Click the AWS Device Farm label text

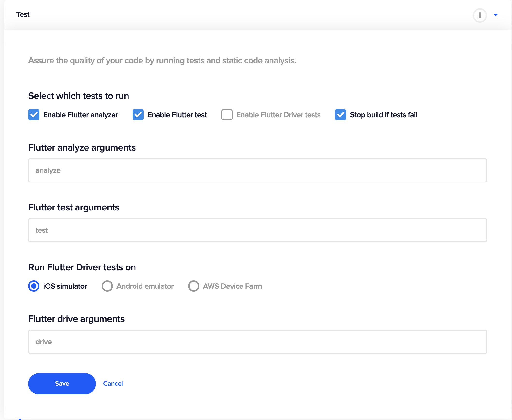click(x=232, y=286)
